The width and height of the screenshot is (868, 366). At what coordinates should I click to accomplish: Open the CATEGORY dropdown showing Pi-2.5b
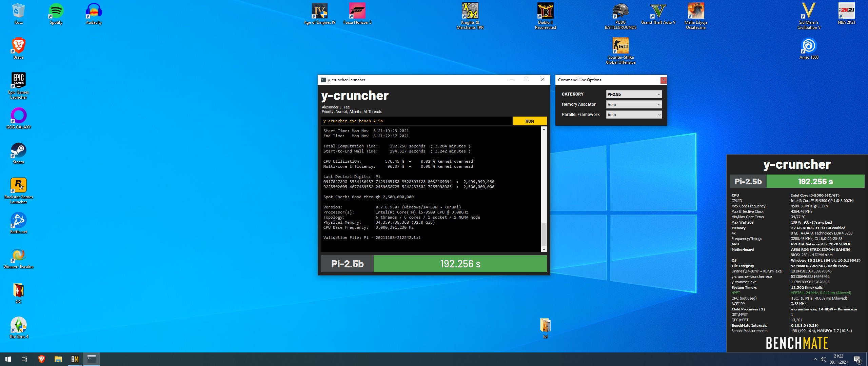pyautogui.click(x=634, y=94)
